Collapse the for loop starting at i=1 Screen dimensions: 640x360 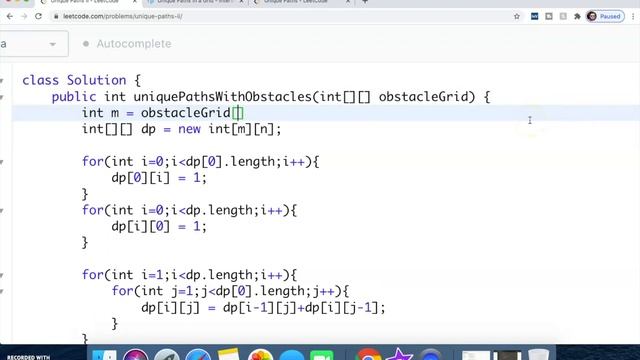point(2,275)
